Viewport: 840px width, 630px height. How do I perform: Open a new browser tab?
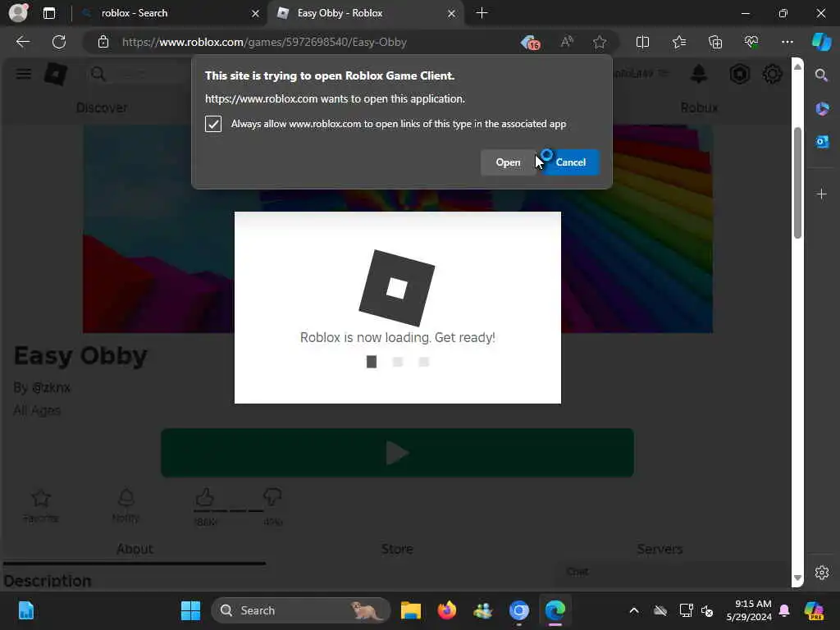(x=482, y=13)
